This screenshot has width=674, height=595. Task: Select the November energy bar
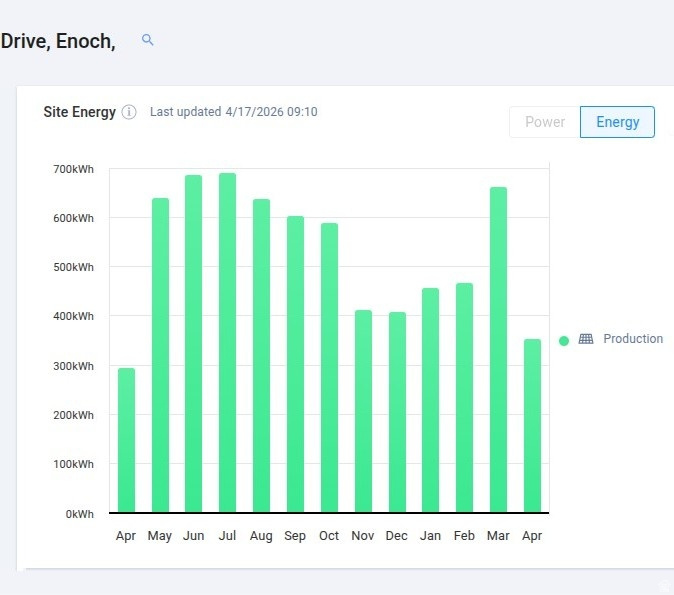point(363,411)
